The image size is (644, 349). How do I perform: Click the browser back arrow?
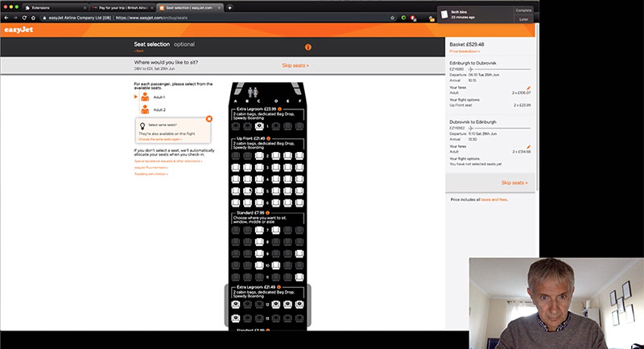pos(6,18)
